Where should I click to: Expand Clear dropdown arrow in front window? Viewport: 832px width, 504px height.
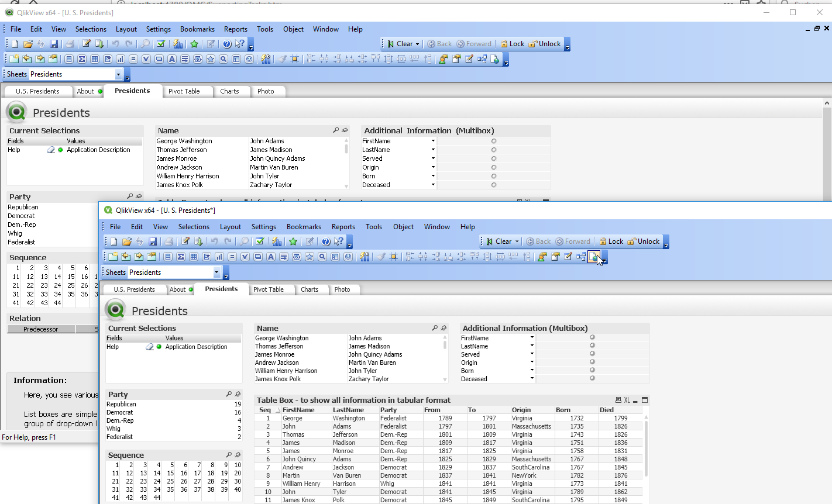[x=517, y=241]
